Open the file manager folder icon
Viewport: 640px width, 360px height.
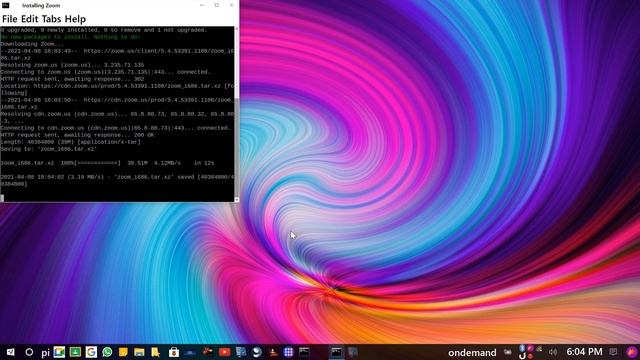click(x=139, y=352)
